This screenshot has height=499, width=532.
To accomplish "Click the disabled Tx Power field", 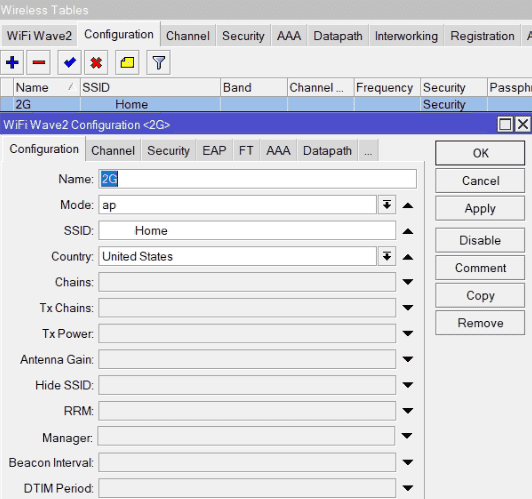I will pyautogui.click(x=247, y=333).
